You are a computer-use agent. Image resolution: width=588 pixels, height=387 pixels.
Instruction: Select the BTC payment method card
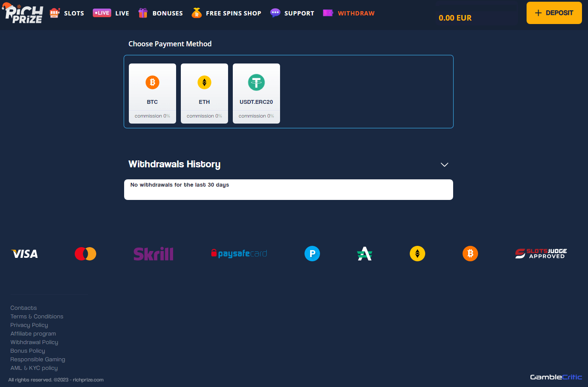tap(152, 94)
